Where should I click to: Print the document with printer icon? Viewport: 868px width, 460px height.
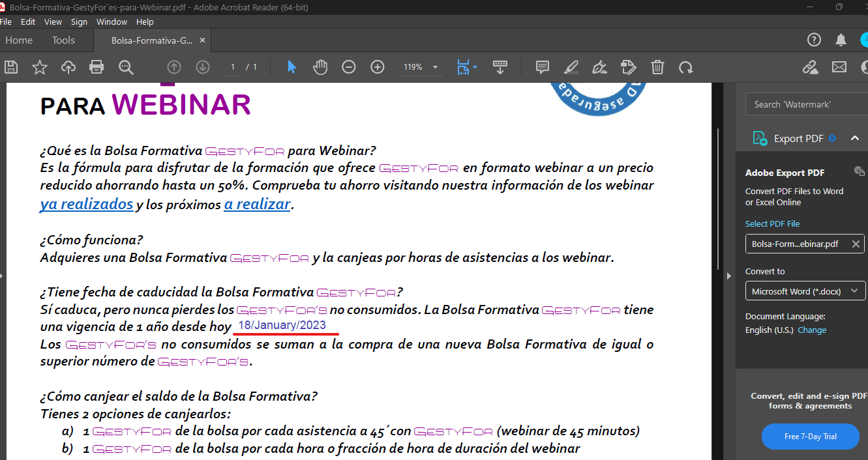click(97, 67)
